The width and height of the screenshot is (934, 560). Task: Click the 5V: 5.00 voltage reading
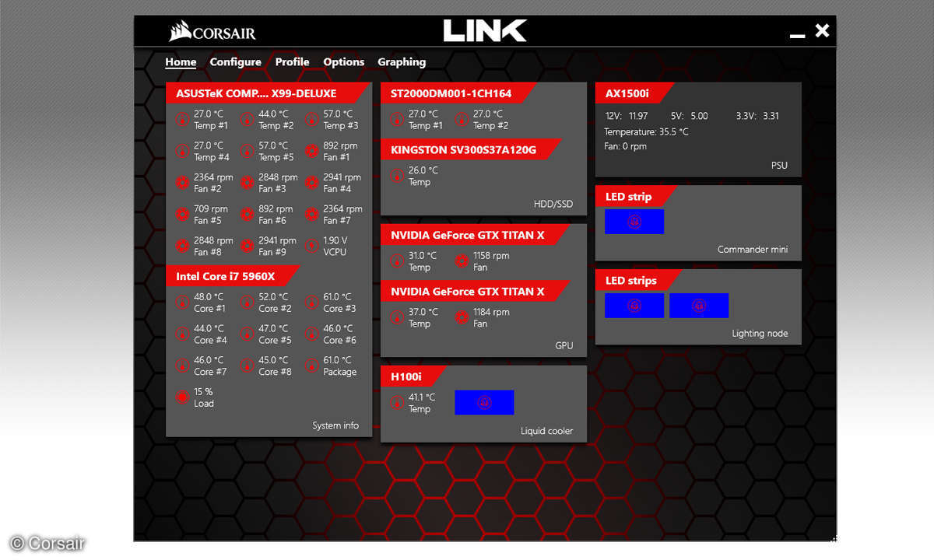tap(689, 116)
